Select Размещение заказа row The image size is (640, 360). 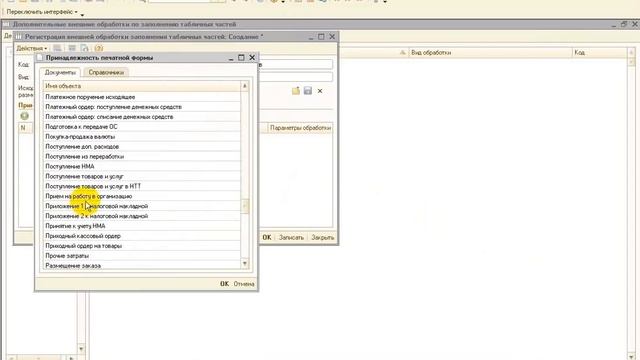pos(142,265)
